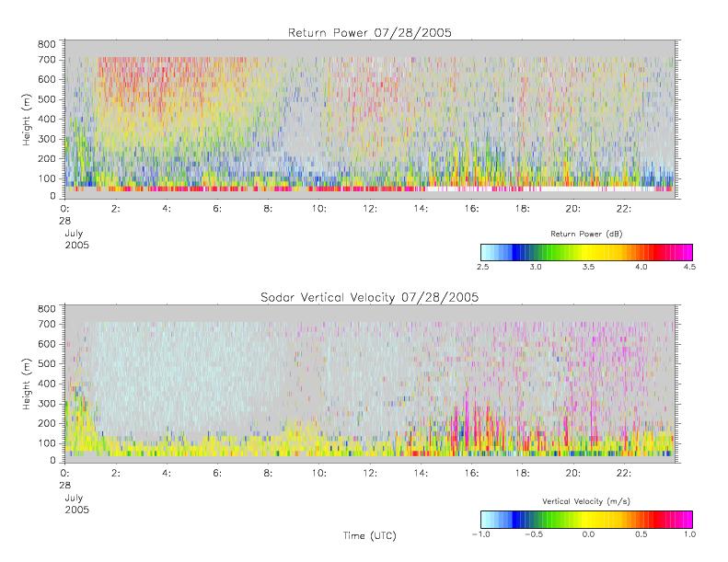Click the 0.5 tick on Vertical Velocity color bar
The width and height of the screenshot is (728, 562).
coord(641,534)
